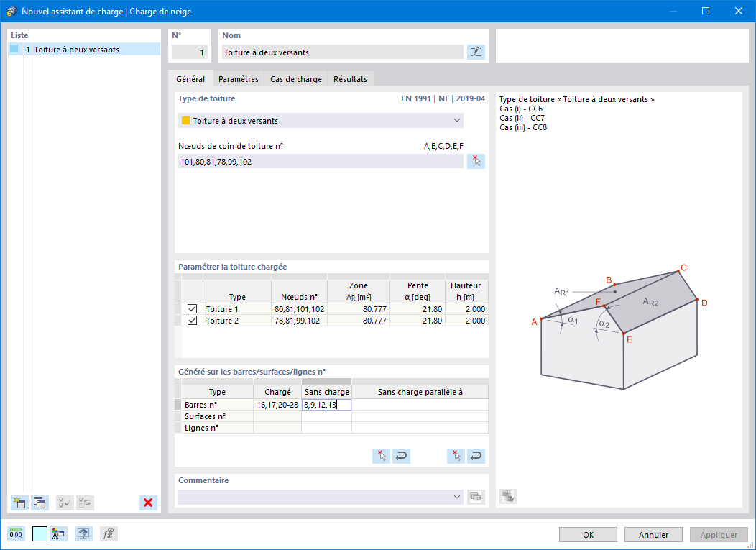Close the snow load wizard dialog
The width and height of the screenshot is (756, 550).
[x=739, y=11]
